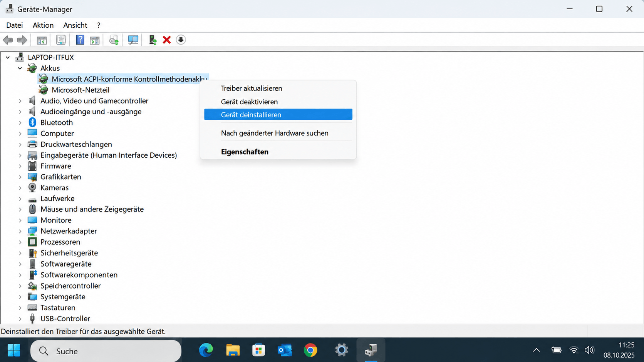Screen dimensions: 644x362
Task: Click the Forward arrow toolbar icon
Action: [x=22, y=40]
